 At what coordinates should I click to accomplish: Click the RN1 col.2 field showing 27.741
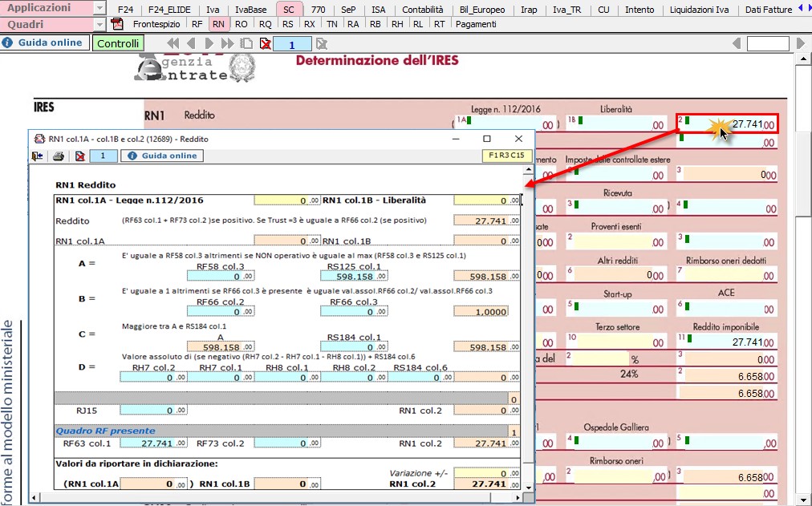727,124
